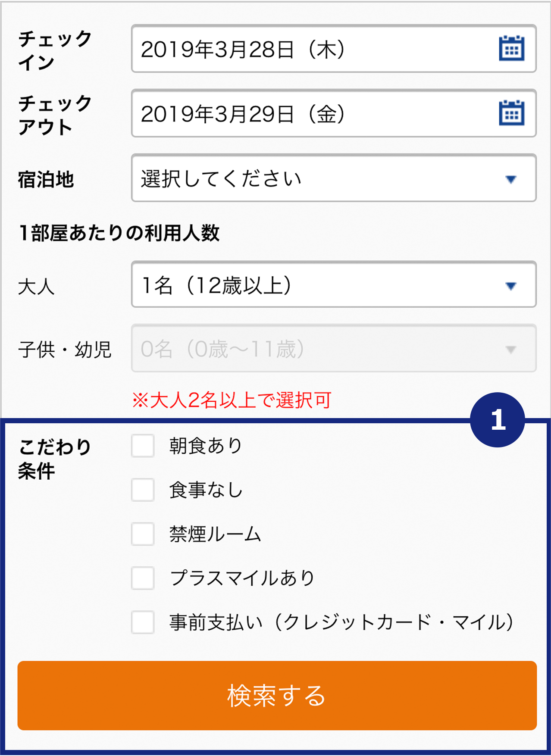Toggle the プラスマイルあり checkbox
The width and height of the screenshot is (551, 756).
click(x=143, y=578)
